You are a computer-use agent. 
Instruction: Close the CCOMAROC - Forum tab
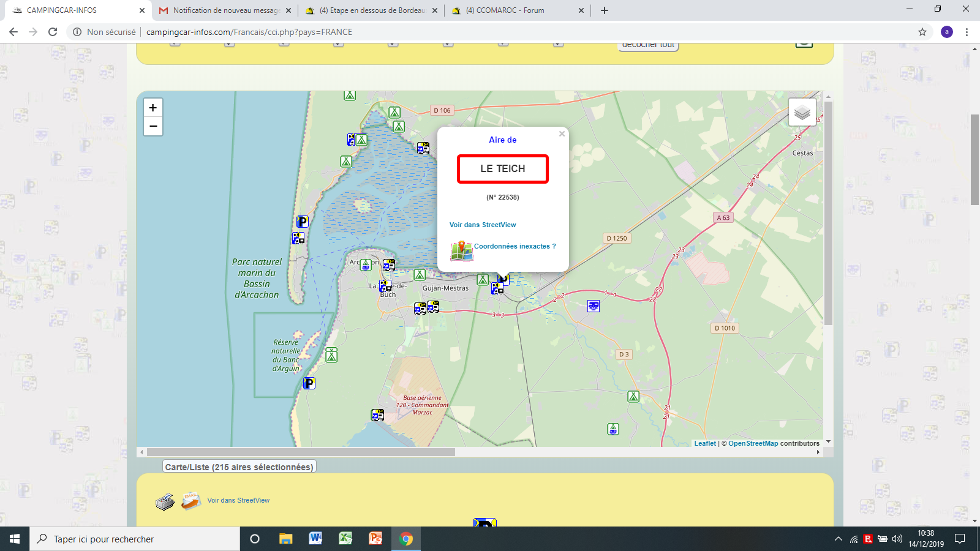[581, 10]
